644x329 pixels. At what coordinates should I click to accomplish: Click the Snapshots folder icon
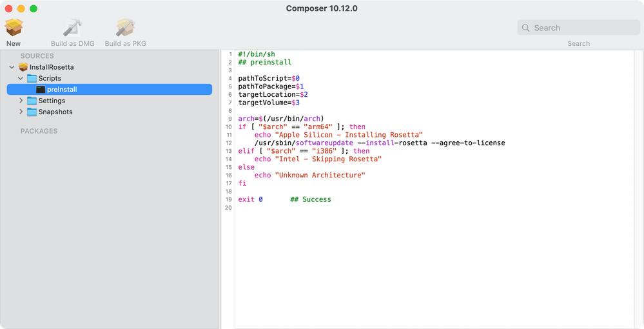pyautogui.click(x=32, y=112)
